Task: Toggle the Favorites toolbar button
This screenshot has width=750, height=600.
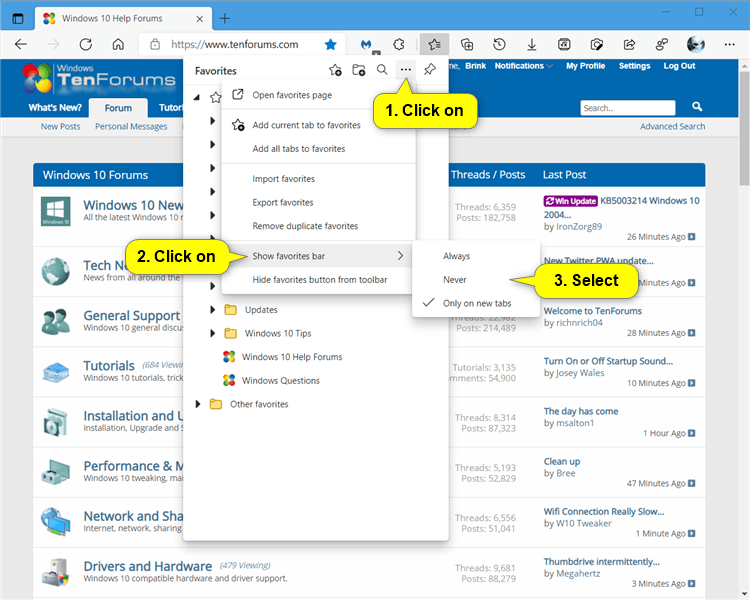Action: pos(434,44)
